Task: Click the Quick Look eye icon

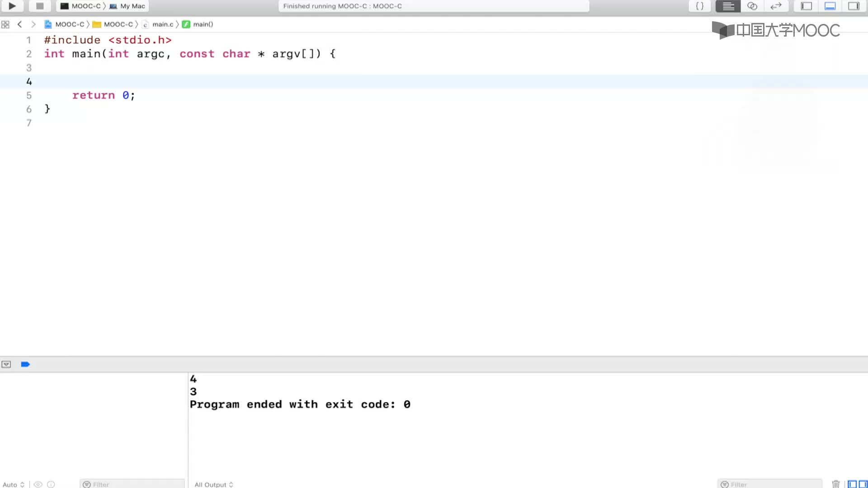Action: point(38,484)
